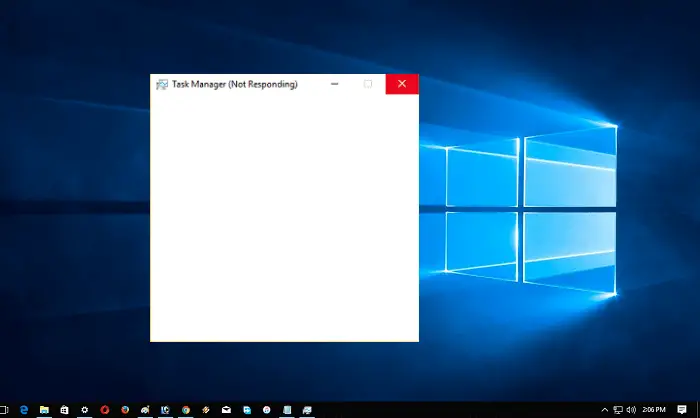Click the Task View button on taskbar

(x=4, y=410)
